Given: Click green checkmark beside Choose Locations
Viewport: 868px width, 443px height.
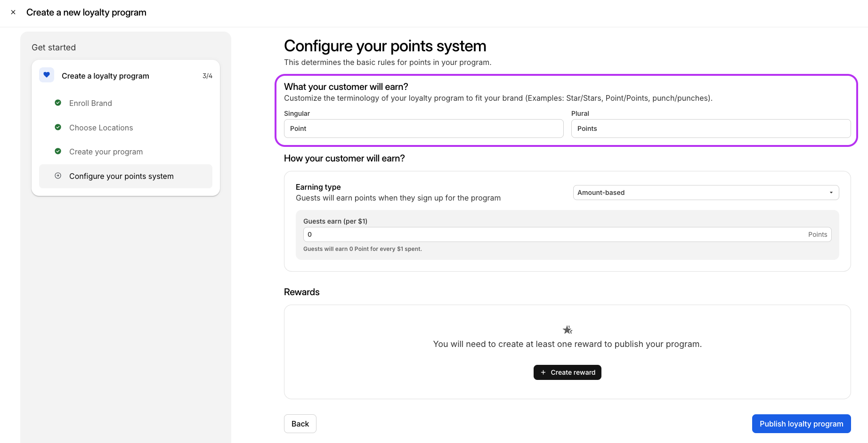Looking at the screenshot, I should click(x=58, y=127).
